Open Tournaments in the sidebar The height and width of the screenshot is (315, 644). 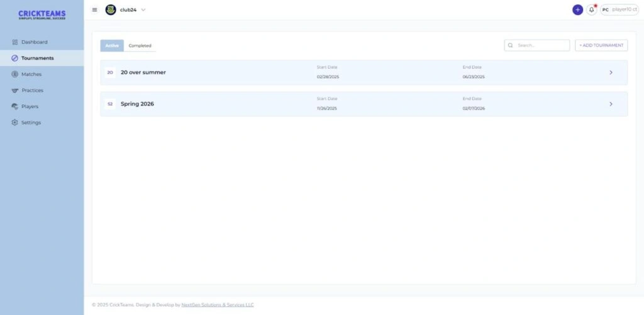(37, 58)
